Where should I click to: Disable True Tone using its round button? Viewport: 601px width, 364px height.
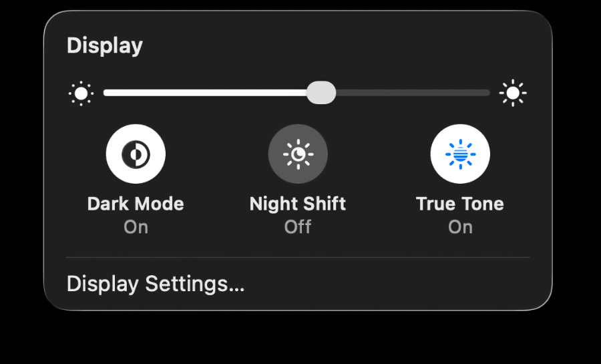coord(460,154)
